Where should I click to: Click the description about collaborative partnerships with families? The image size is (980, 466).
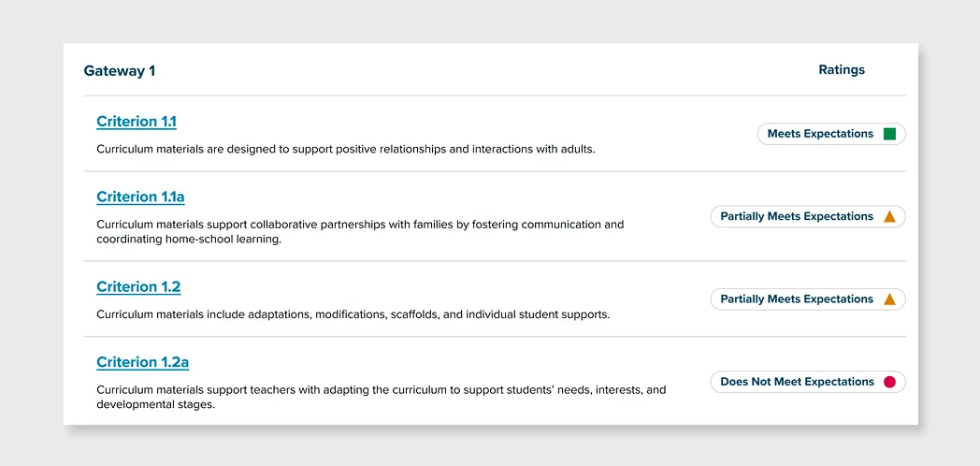pos(359,231)
